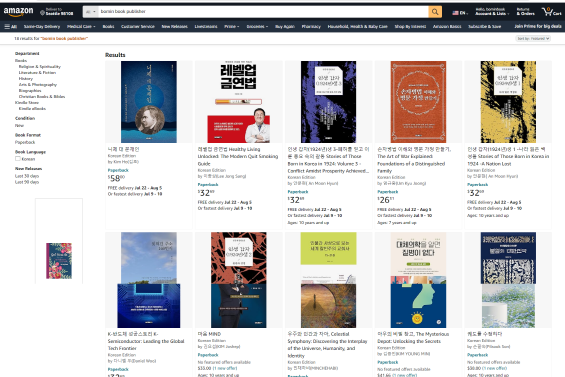Open the Nietzsche portrait book cover
Image resolution: width=565 pixels, height=377 pixels.
point(149,102)
